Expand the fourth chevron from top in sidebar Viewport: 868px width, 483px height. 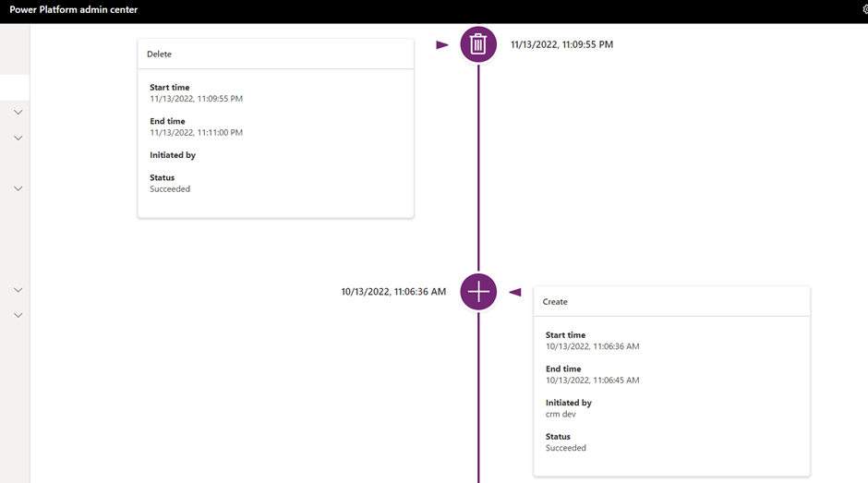(x=18, y=290)
